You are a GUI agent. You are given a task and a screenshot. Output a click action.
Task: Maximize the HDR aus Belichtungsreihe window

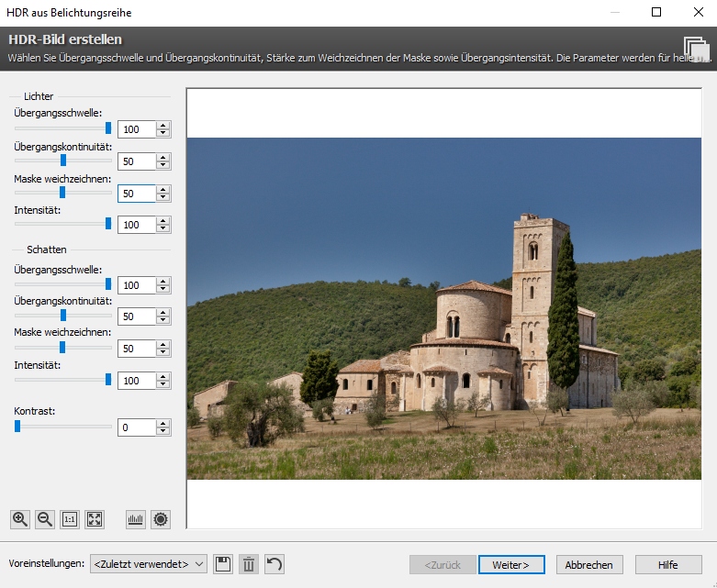pyautogui.click(x=656, y=12)
